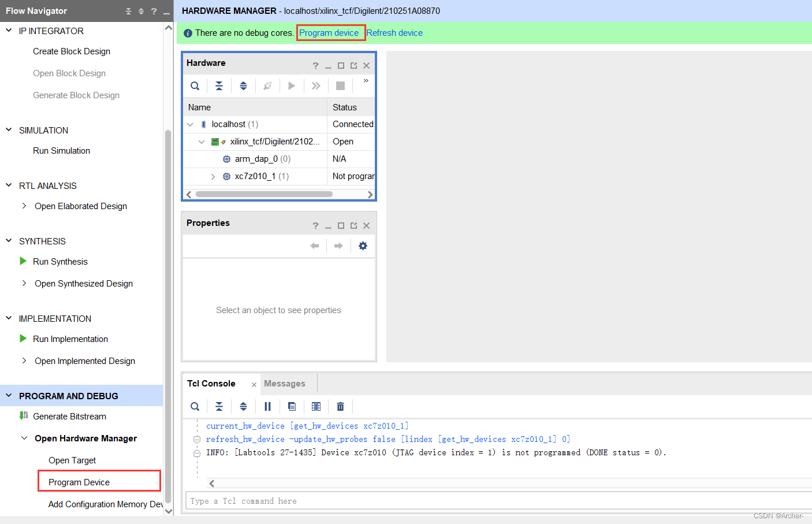Open Properties panel help question mark

coord(315,225)
